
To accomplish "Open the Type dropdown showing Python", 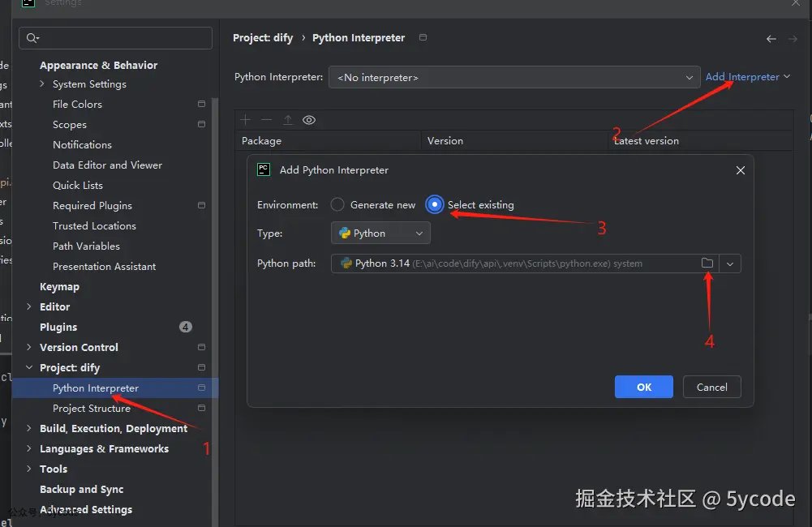I will (x=380, y=233).
